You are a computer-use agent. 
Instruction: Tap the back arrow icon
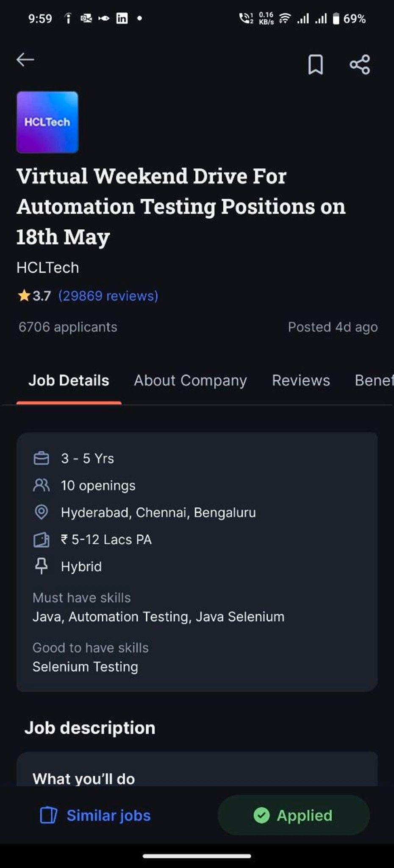click(25, 60)
